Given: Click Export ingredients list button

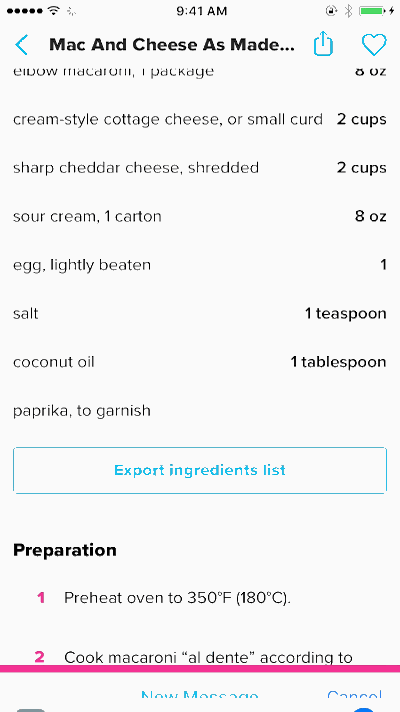Looking at the screenshot, I should 200,470.
